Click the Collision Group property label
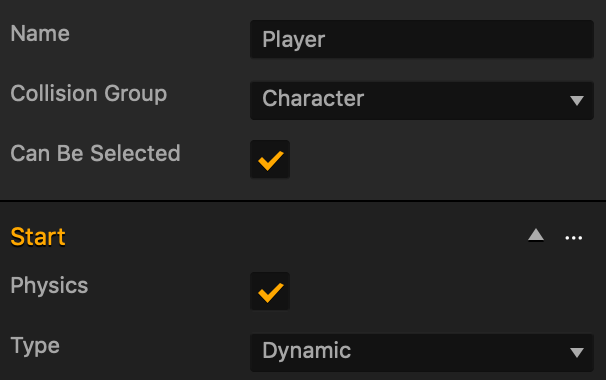 [89, 94]
